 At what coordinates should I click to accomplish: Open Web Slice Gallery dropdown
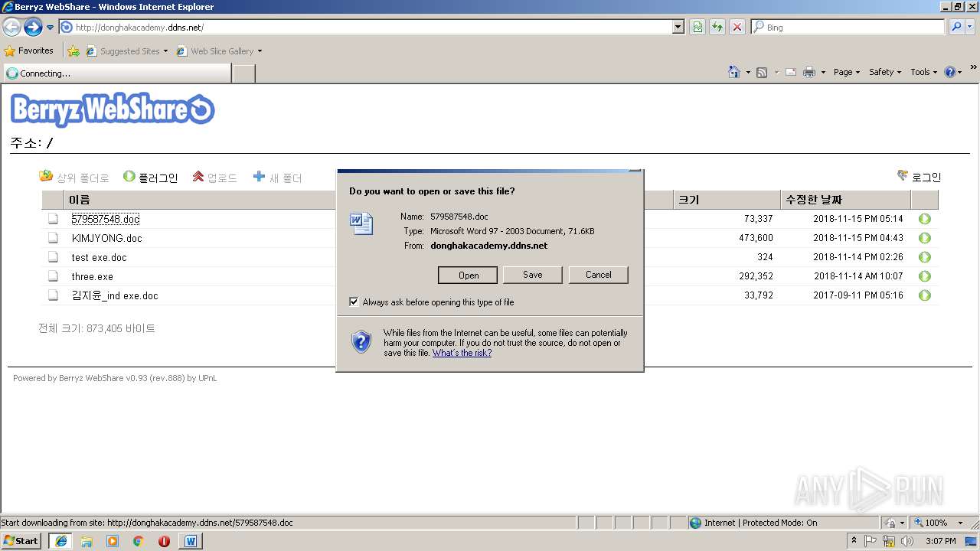tap(219, 51)
